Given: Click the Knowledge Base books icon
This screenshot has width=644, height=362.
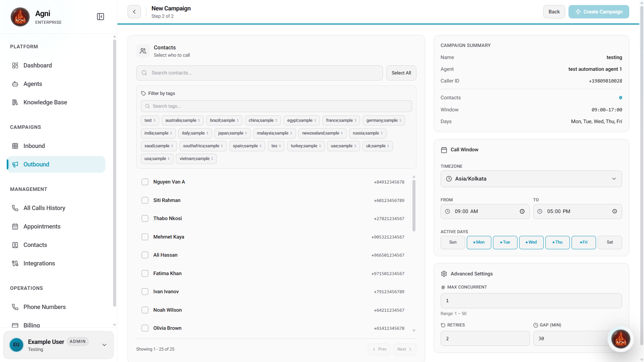Looking at the screenshot, I should [15, 102].
